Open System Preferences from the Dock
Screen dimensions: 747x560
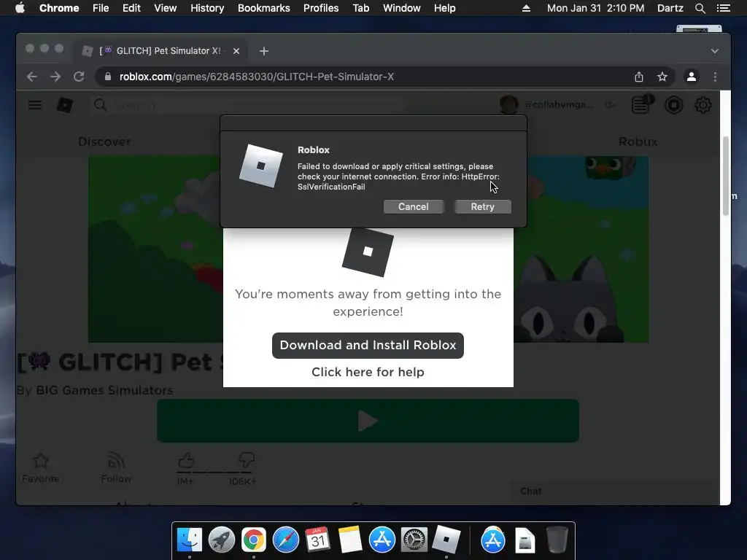click(x=414, y=540)
